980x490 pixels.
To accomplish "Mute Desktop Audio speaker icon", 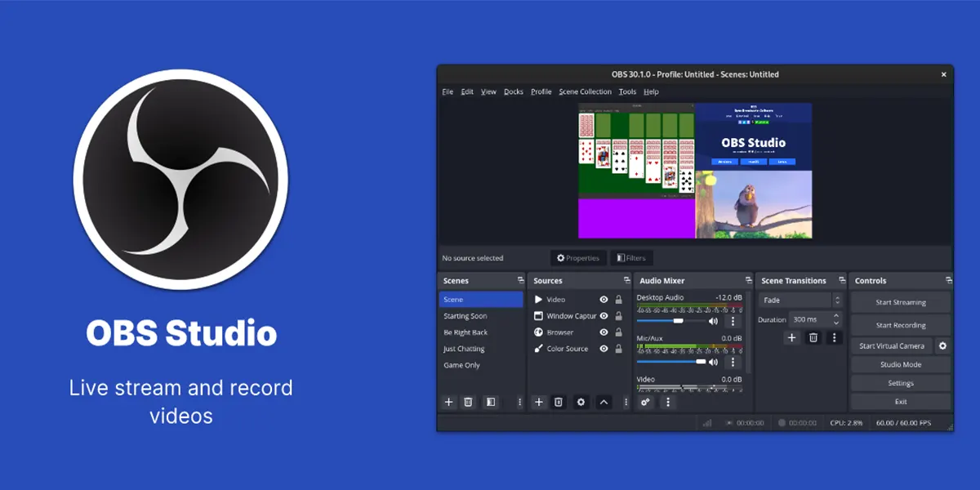I will pyautogui.click(x=713, y=321).
